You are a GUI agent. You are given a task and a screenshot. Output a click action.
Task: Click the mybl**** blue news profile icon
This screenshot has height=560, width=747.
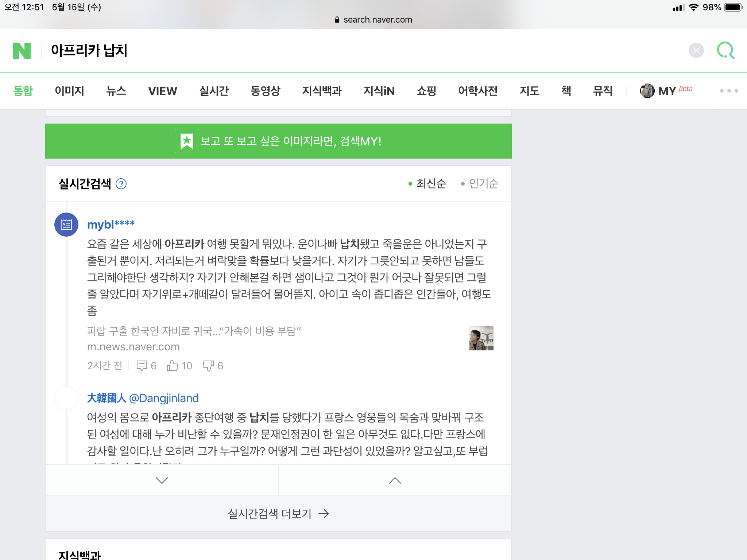pos(66,225)
